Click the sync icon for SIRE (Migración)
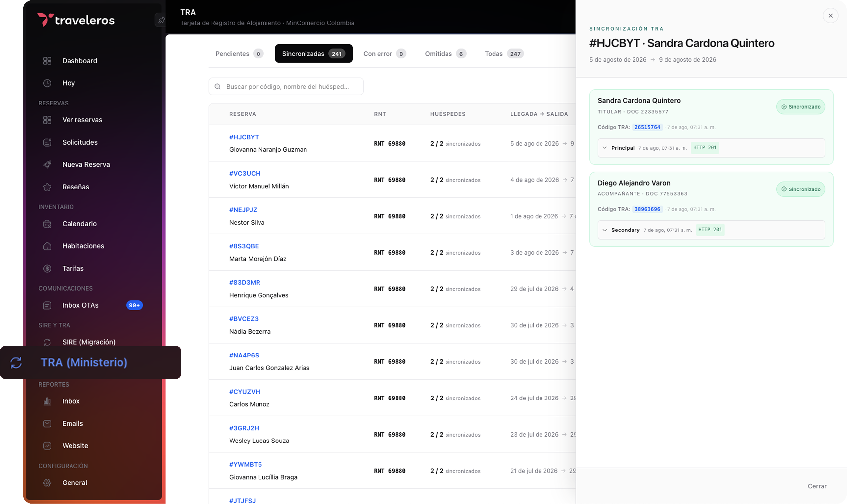Image resolution: width=847 pixels, height=504 pixels. point(47,342)
